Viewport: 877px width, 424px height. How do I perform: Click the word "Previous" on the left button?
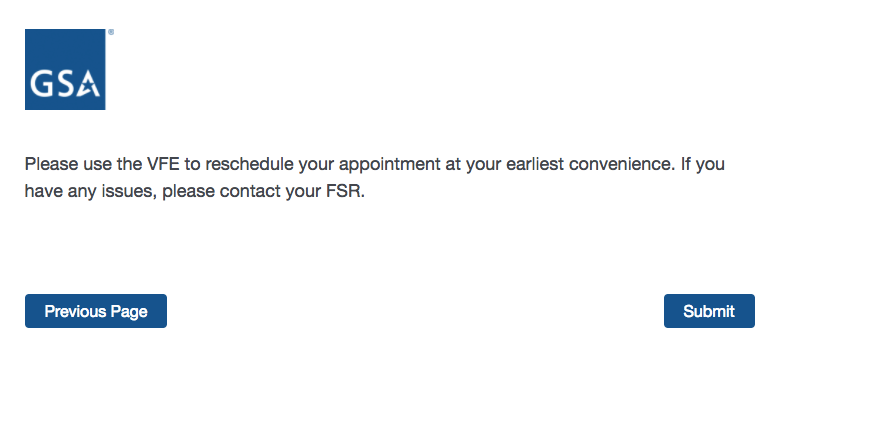click(76, 311)
